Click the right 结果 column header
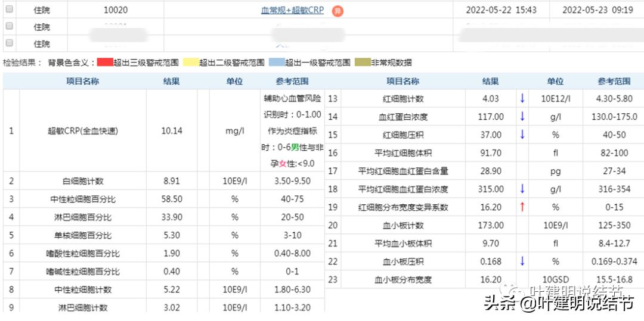This screenshot has height=321, width=644. 490,81
